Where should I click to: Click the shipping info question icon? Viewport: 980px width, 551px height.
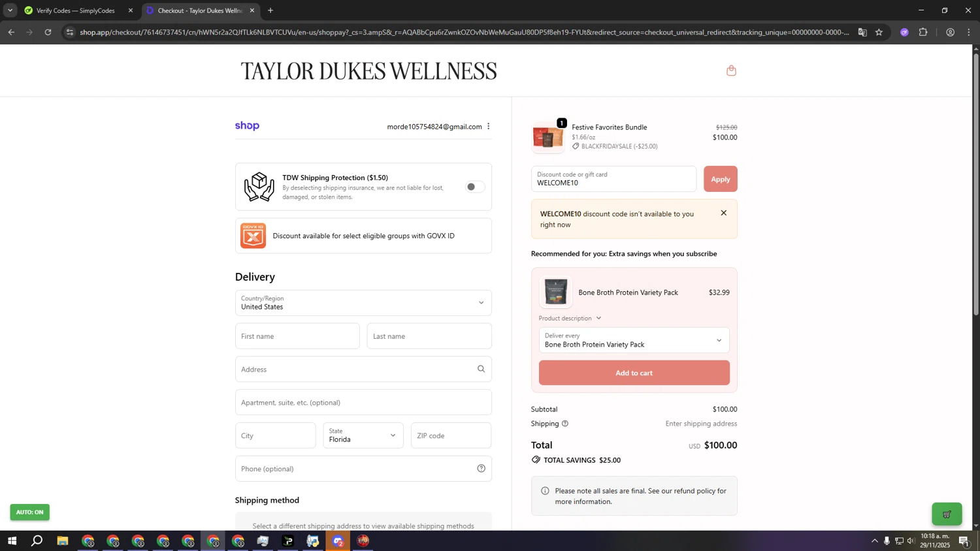coord(565,424)
